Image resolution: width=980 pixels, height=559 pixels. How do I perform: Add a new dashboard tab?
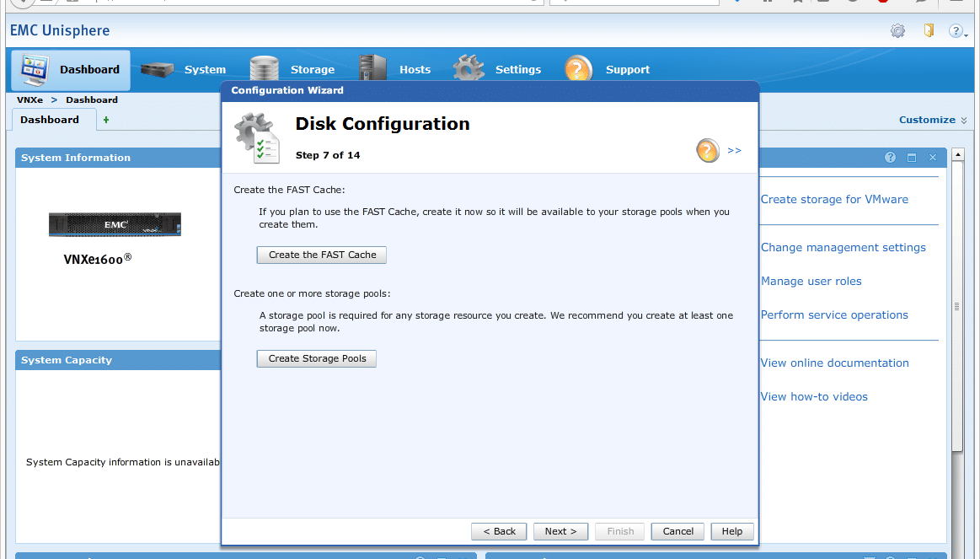(x=106, y=120)
